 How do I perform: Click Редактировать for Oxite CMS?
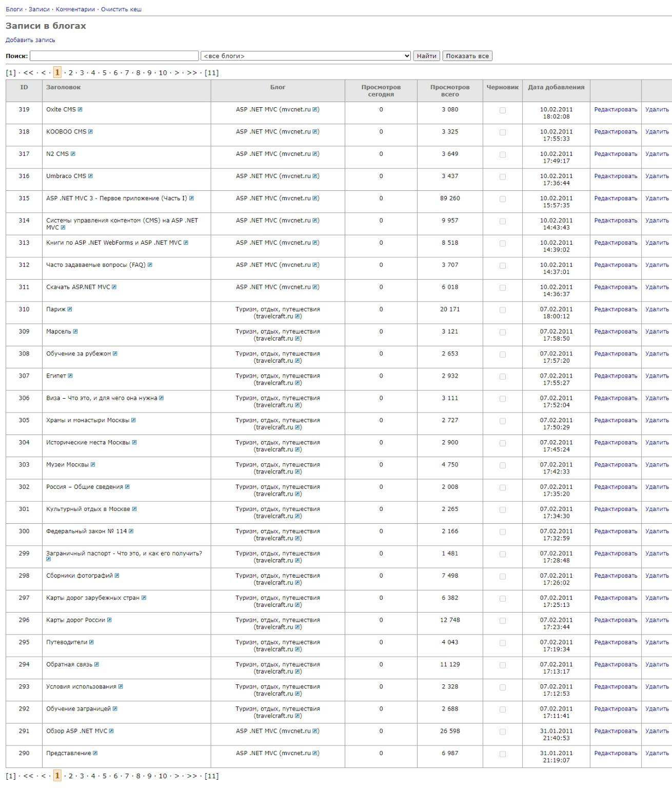616,109
